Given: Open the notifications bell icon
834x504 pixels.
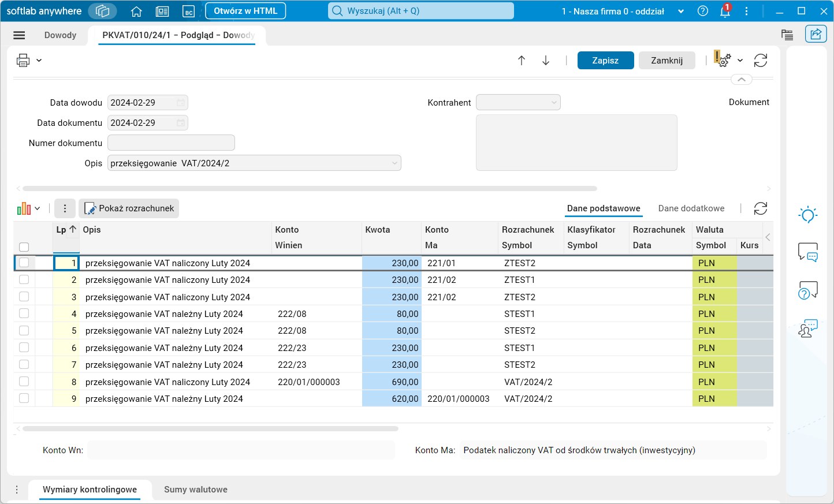Looking at the screenshot, I should click(725, 11).
